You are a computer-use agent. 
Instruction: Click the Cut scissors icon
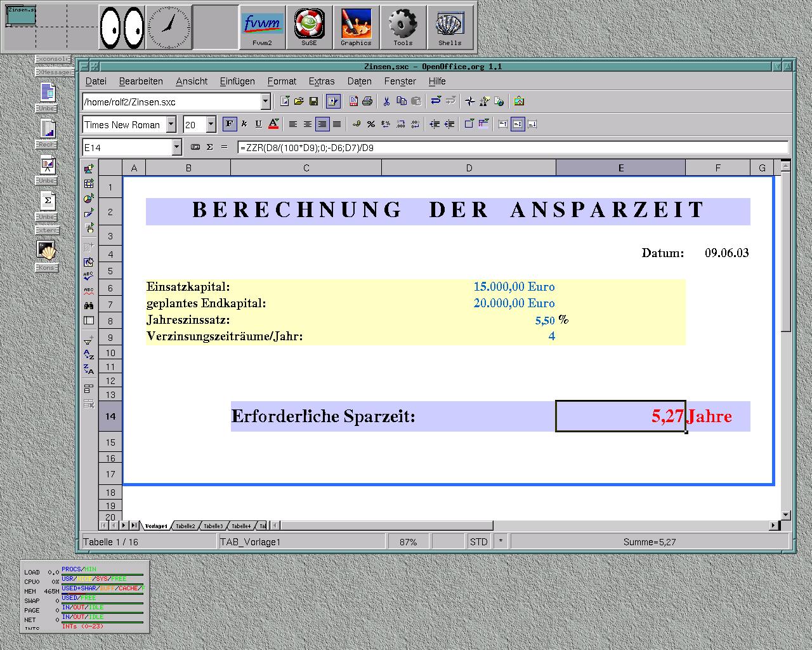(x=386, y=101)
